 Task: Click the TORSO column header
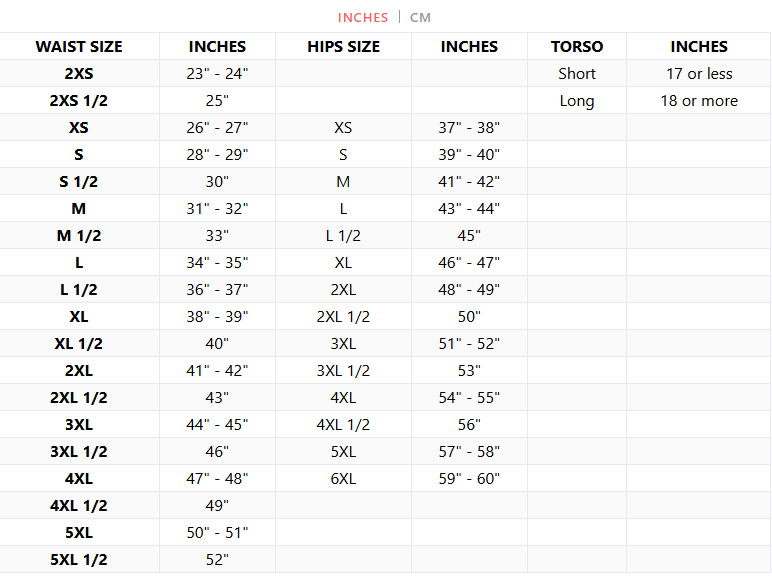tap(577, 47)
